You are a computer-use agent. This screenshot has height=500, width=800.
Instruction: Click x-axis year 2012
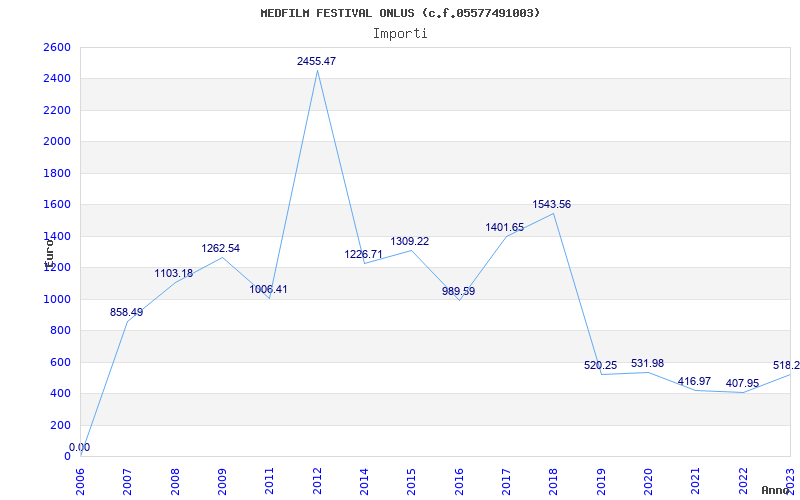317,481
